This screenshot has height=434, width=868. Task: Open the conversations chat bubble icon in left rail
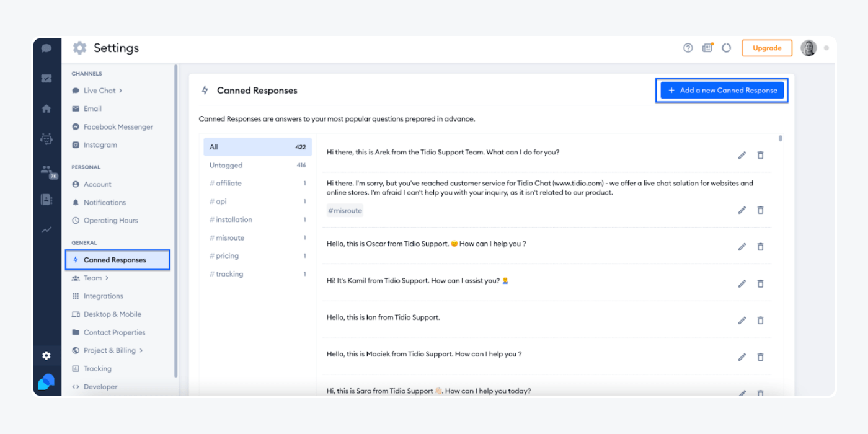[46, 48]
